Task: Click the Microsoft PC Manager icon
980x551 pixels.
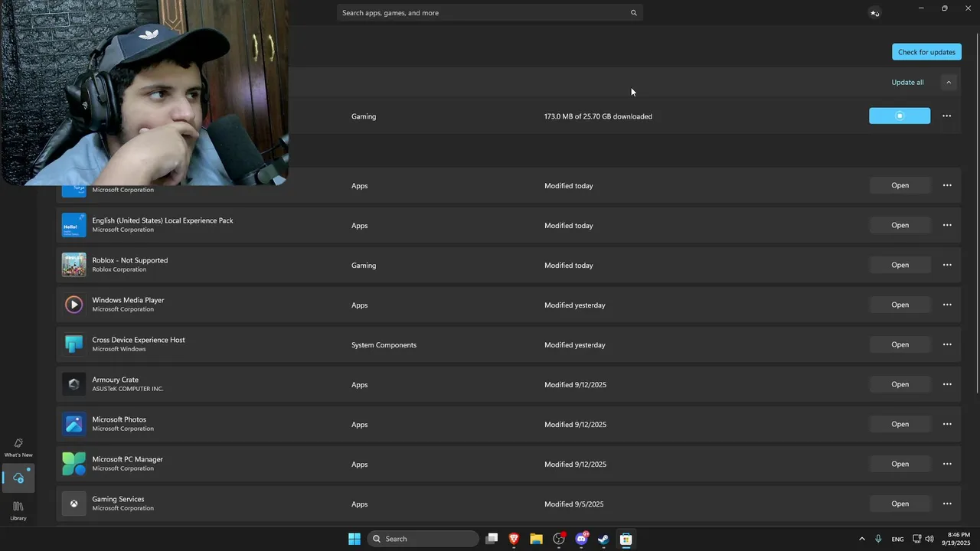Action: click(74, 464)
